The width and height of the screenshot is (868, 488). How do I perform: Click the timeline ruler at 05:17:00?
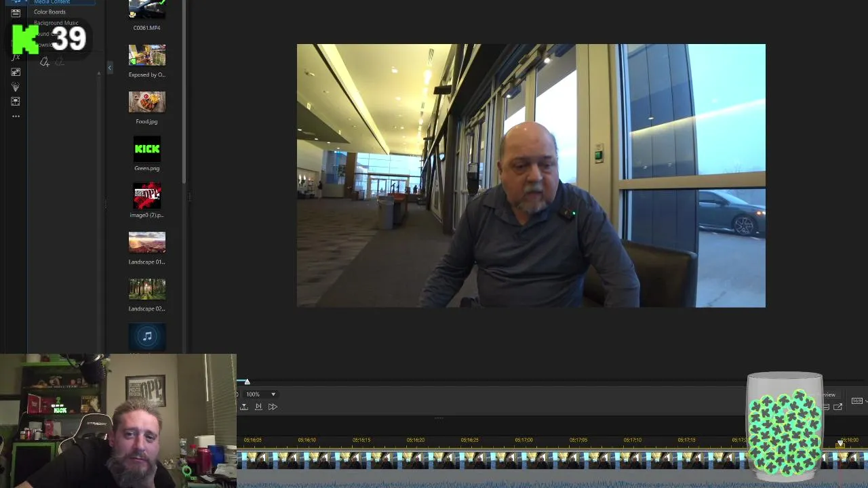(524, 440)
